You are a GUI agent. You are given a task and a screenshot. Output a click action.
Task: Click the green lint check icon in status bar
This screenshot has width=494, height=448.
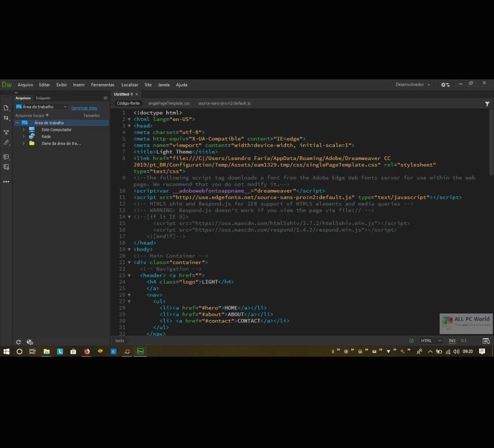click(x=411, y=341)
